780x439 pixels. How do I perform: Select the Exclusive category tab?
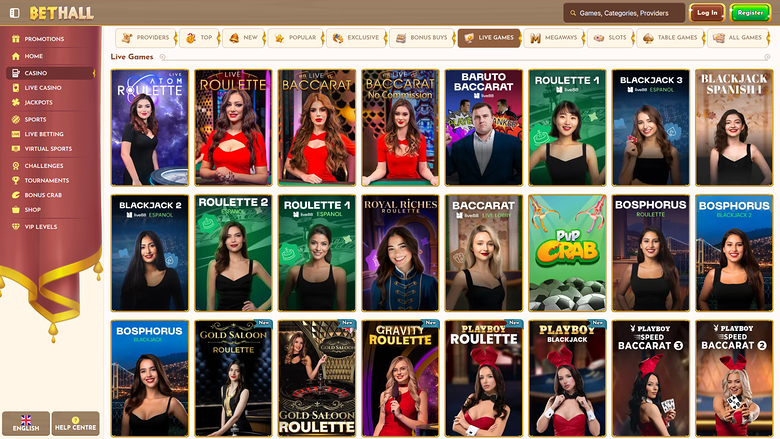click(x=356, y=38)
